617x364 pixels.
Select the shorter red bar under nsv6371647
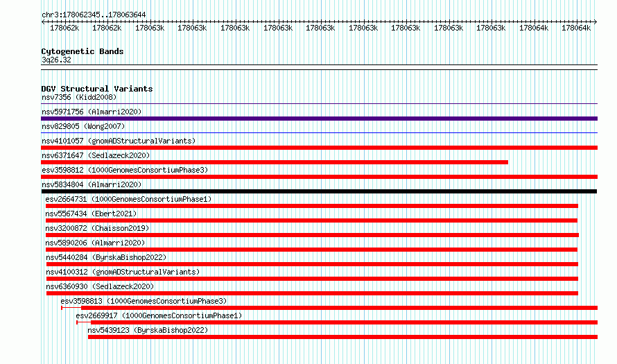[275, 162]
